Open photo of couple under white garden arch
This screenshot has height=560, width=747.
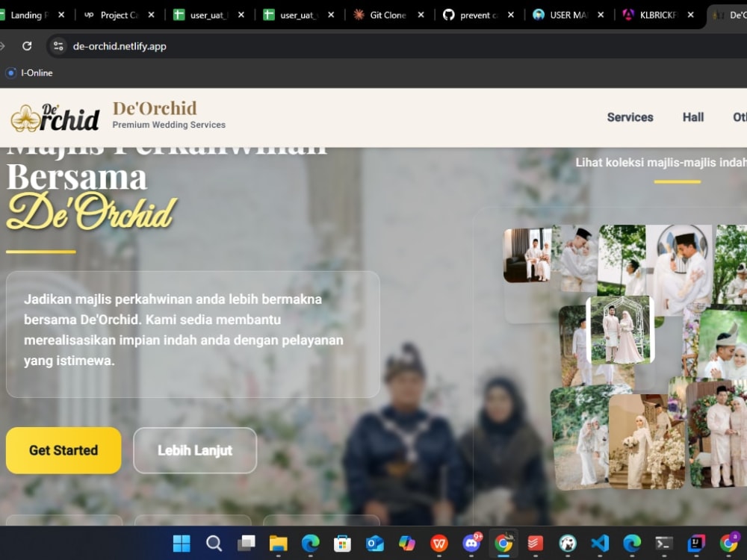pos(620,329)
